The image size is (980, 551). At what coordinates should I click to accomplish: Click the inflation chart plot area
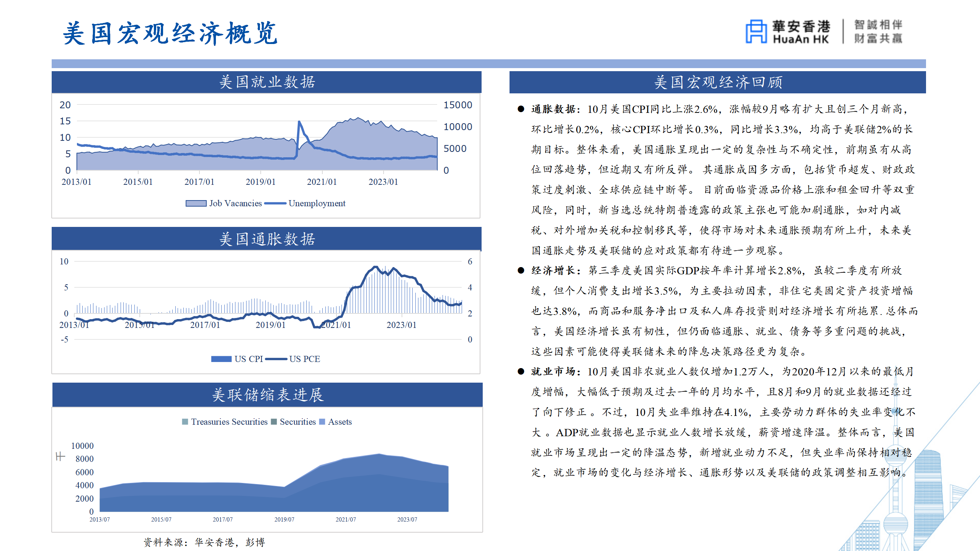268,300
